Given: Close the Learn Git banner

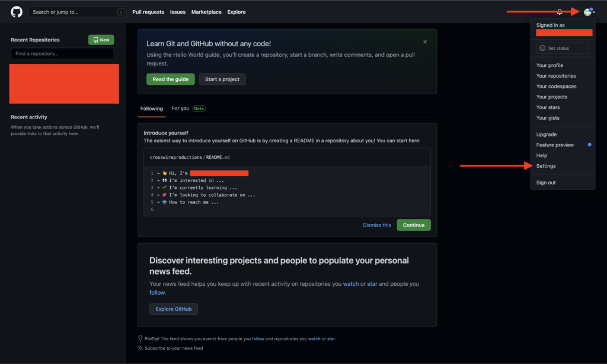Looking at the screenshot, I should coord(425,42).
